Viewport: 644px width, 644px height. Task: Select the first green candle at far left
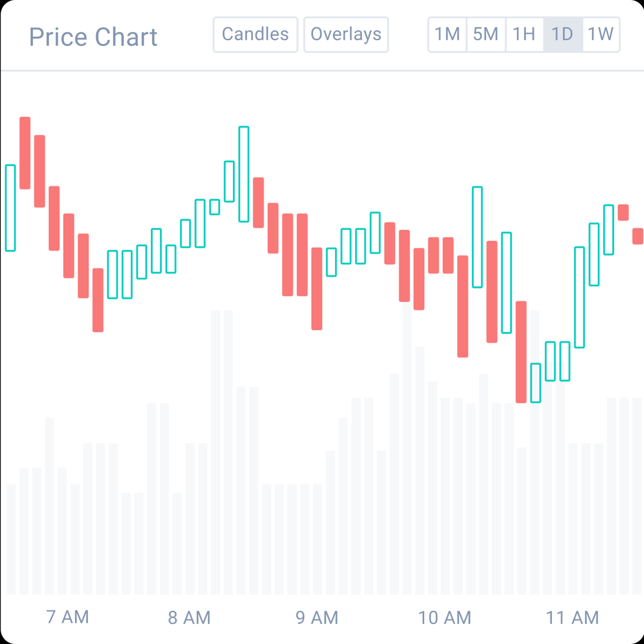(11, 206)
